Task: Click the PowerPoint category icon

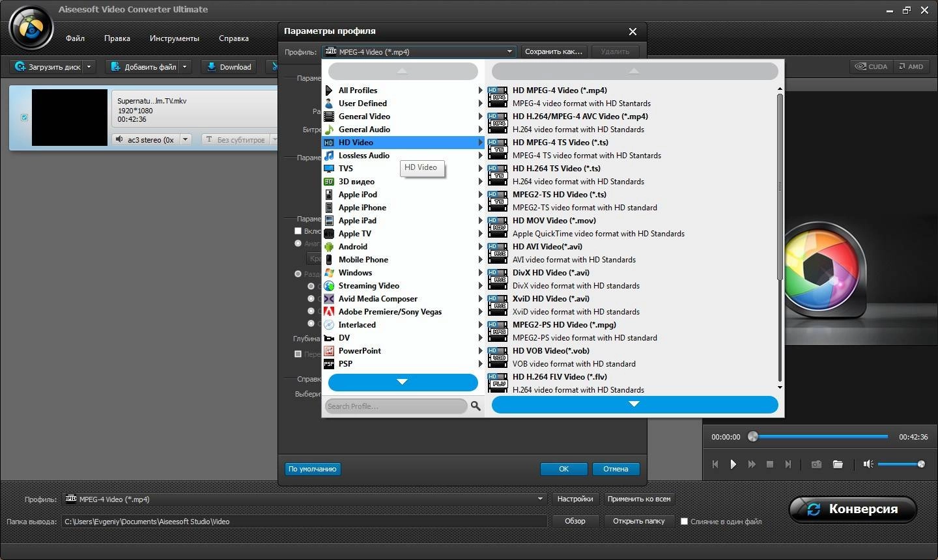Action: [x=329, y=351]
